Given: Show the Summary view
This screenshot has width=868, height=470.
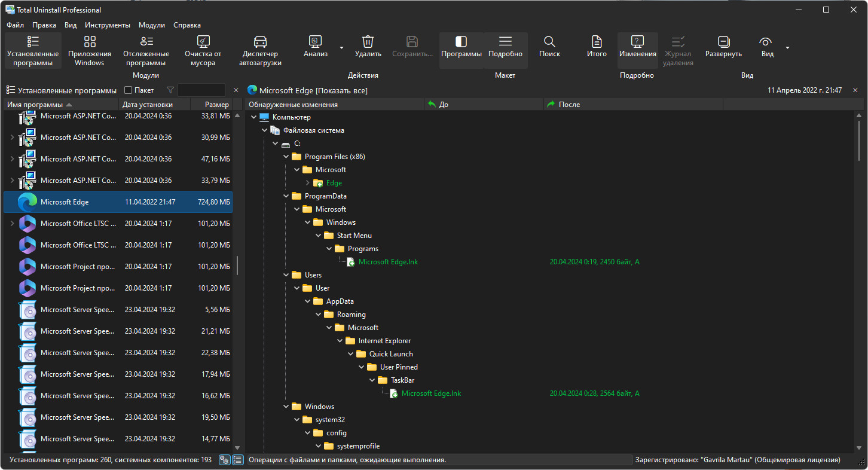Looking at the screenshot, I should (597, 47).
